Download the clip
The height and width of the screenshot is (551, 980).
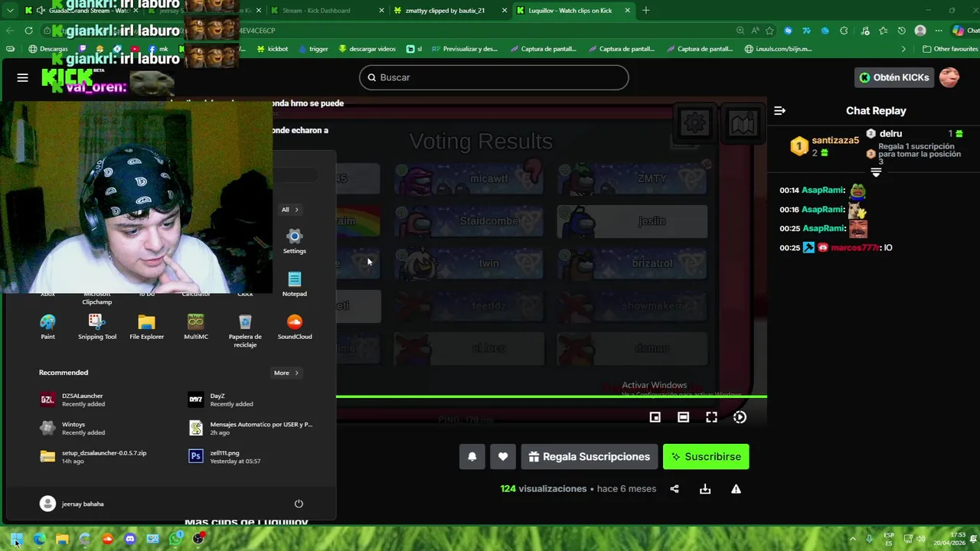[x=705, y=489]
